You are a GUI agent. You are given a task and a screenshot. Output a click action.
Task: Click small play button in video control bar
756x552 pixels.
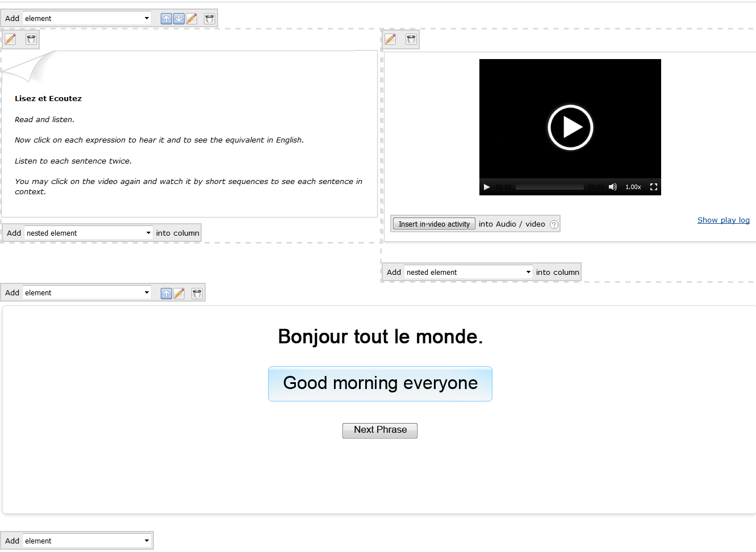(x=487, y=187)
